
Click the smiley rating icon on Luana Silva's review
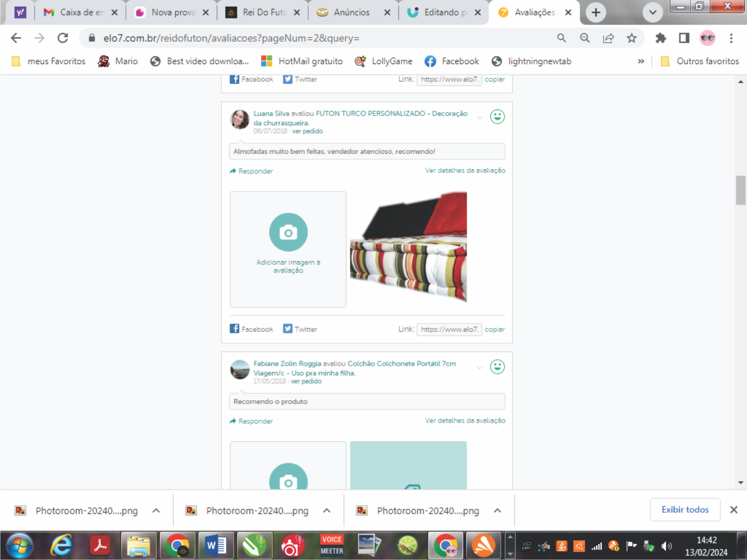(x=497, y=117)
